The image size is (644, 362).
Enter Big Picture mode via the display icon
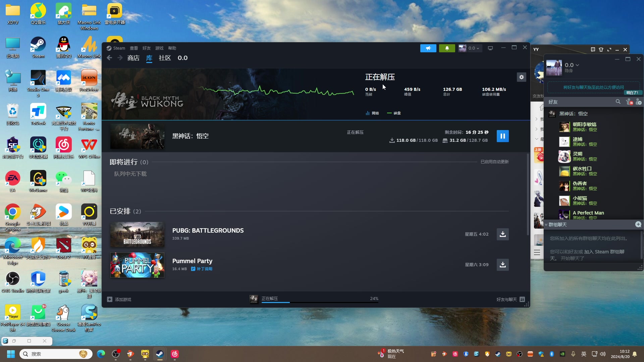[490, 48]
